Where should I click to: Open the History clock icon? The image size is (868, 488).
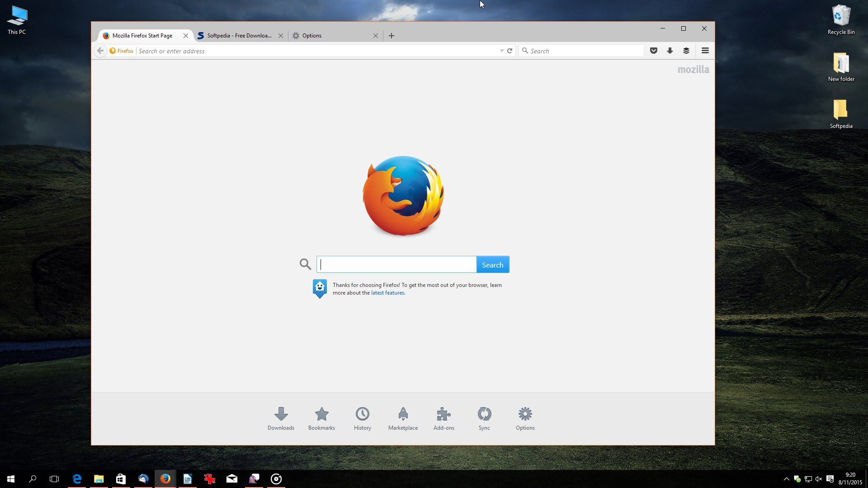362,414
